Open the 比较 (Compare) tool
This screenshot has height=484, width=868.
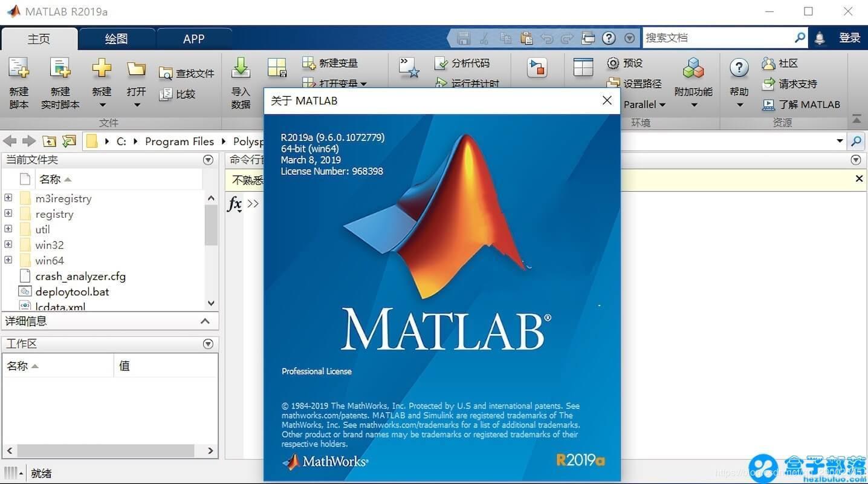pyautogui.click(x=183, y=94)
